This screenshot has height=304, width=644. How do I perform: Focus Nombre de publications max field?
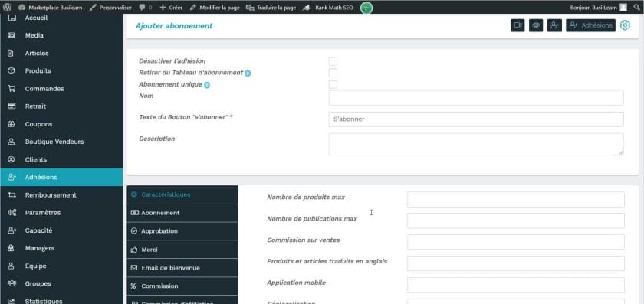[x=515, y=221]
